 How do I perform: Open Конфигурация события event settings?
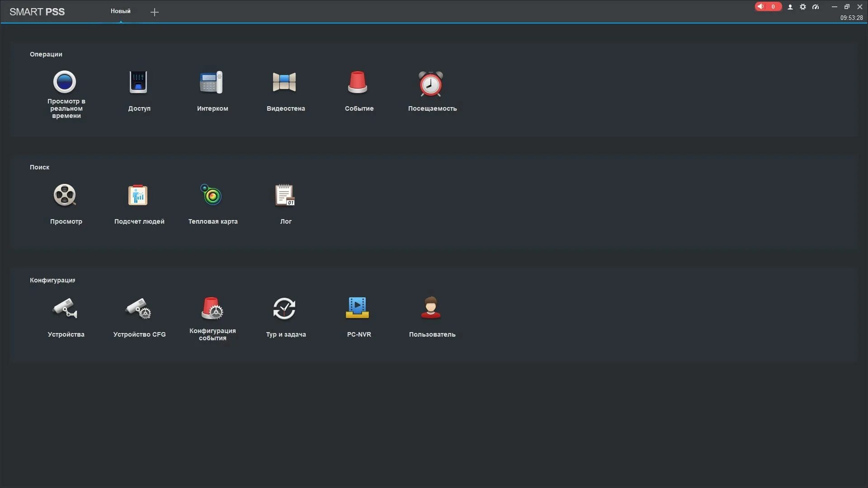tap(212, 309)
